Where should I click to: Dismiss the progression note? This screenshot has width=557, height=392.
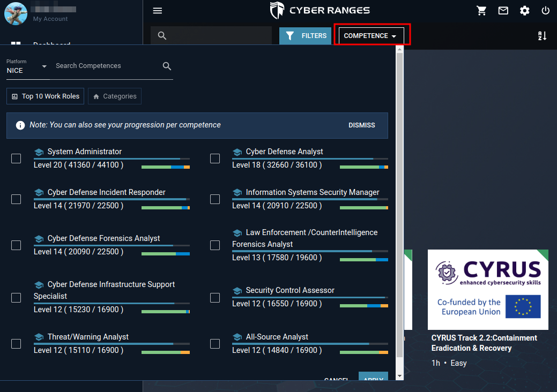[361, 125]
